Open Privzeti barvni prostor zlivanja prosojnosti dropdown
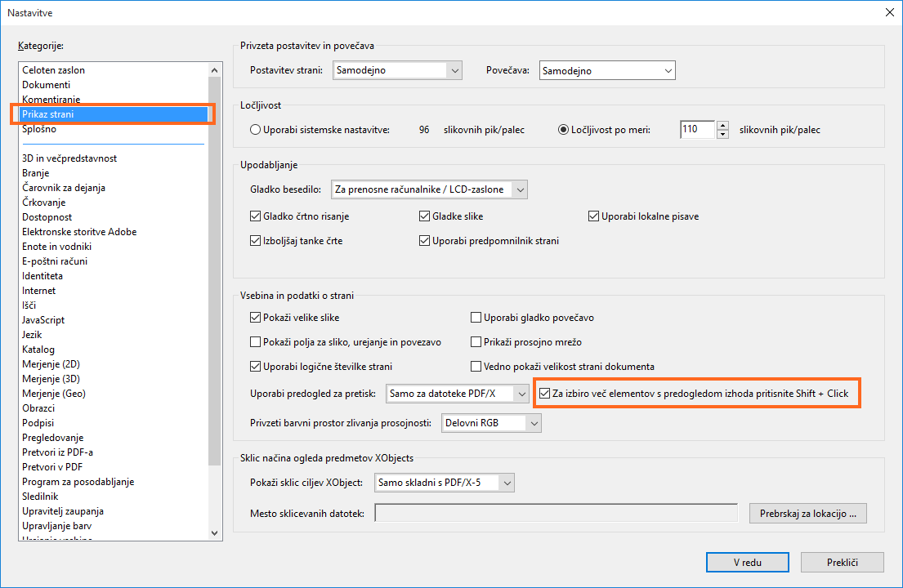The image size is (903, 588). [491, 423]
